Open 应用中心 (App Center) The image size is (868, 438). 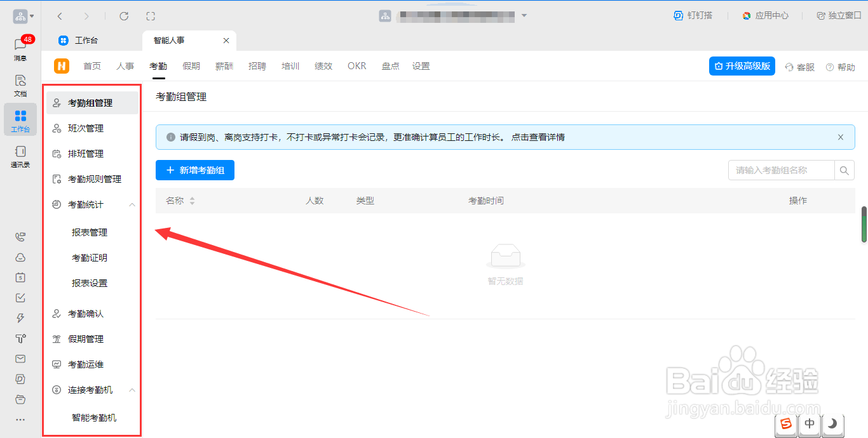pos(765,15)
